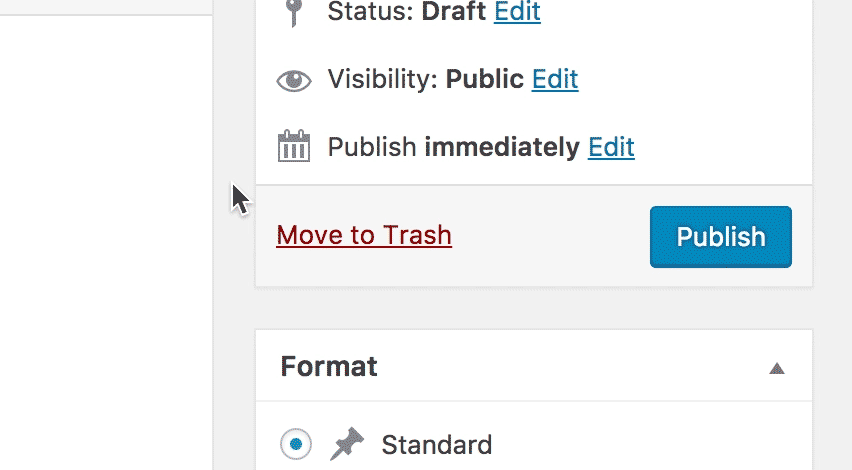Collapse the Format panel with the triangle
This screenshot has height=470, width=852.
(x=777, y=369)
